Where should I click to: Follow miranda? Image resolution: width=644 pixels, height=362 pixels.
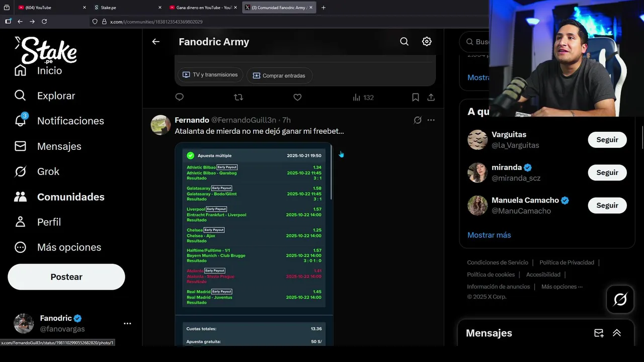click(x=607, y=172)
